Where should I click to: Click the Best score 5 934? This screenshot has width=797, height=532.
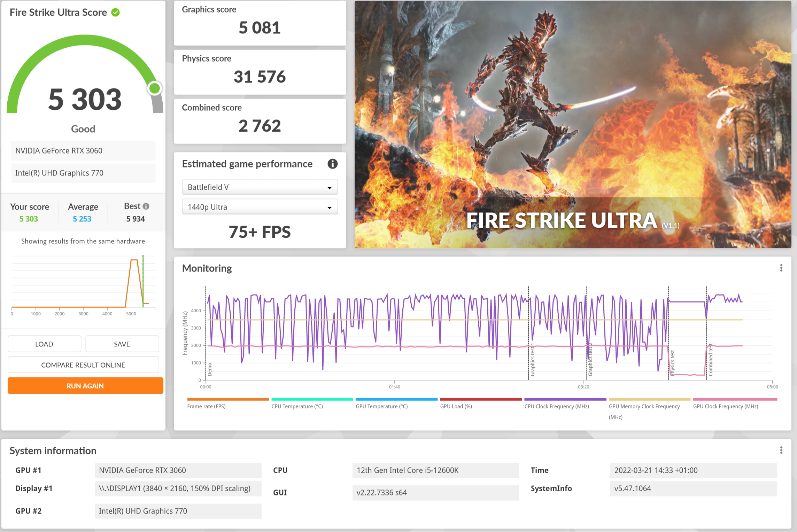tap(136, 219)
